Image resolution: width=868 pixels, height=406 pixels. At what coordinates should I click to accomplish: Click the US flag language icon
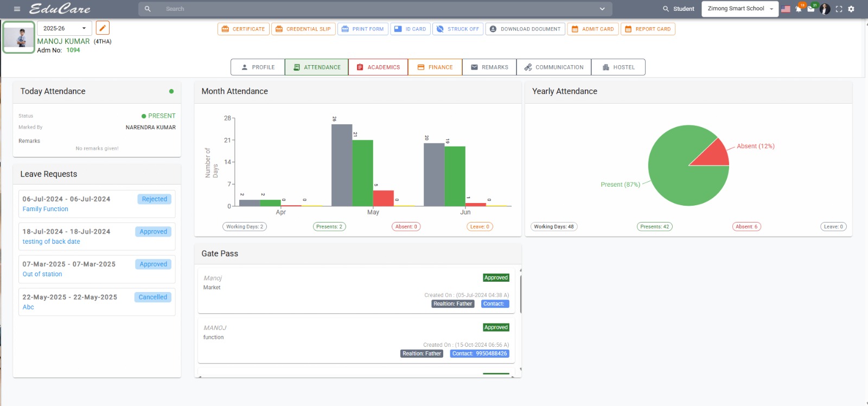coord(786,9)
